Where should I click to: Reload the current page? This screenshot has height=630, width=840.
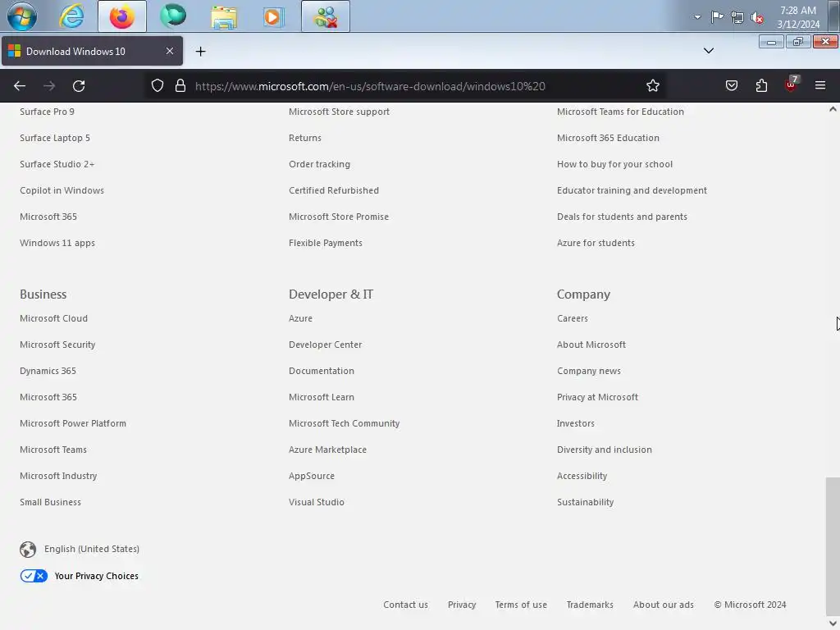pos(79,85)
